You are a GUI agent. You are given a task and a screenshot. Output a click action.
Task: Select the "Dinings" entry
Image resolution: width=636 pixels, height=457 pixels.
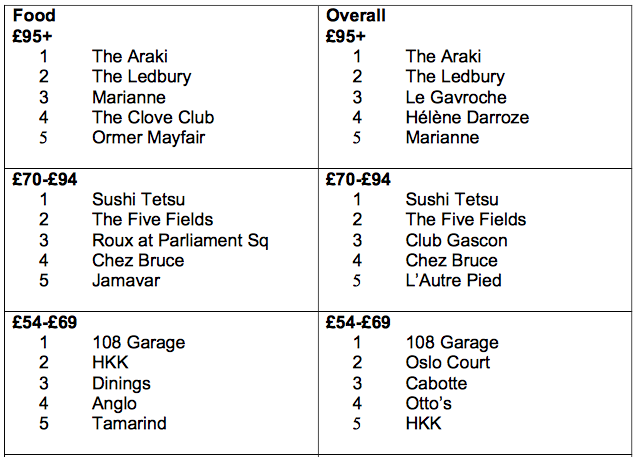coord(121,383)
